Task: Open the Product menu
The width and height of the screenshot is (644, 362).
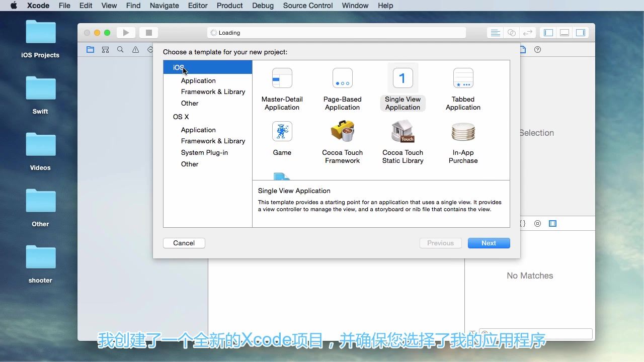Action: click(230, 6)
